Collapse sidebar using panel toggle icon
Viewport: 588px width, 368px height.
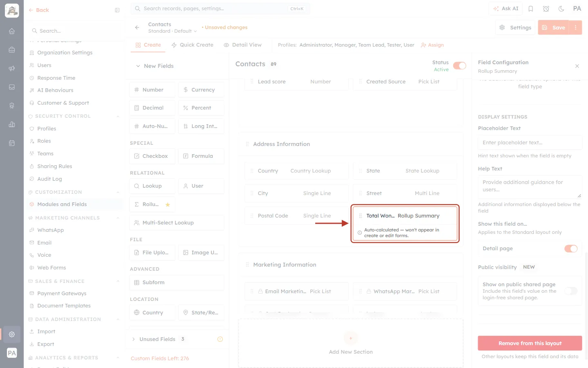(x=117, y=10)
